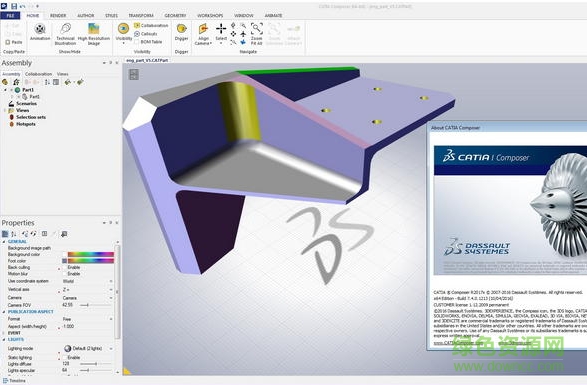The image size is (587, 385).
Task: Switch to the RENDER ribbon tab
Action: pos(58,16)
